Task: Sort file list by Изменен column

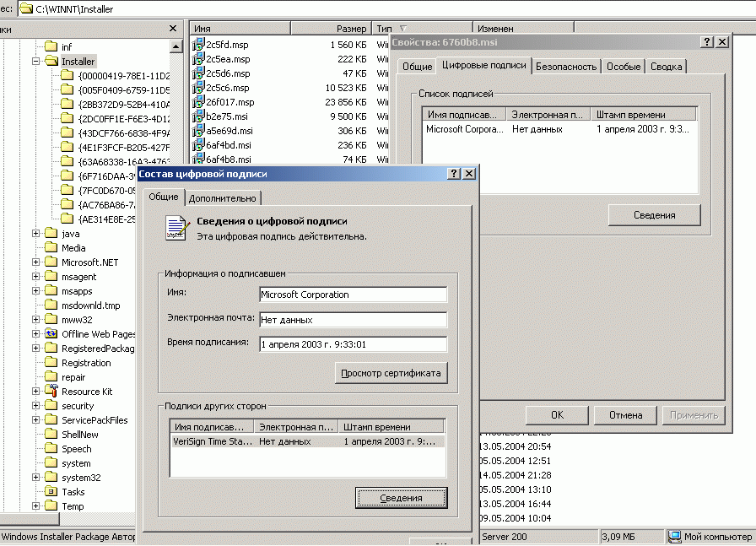Action: coord(523,29)
